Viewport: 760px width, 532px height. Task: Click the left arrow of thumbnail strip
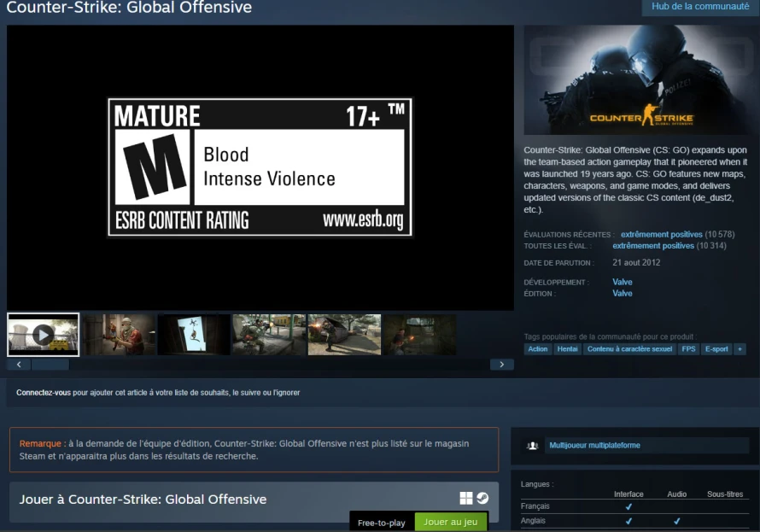19,365
